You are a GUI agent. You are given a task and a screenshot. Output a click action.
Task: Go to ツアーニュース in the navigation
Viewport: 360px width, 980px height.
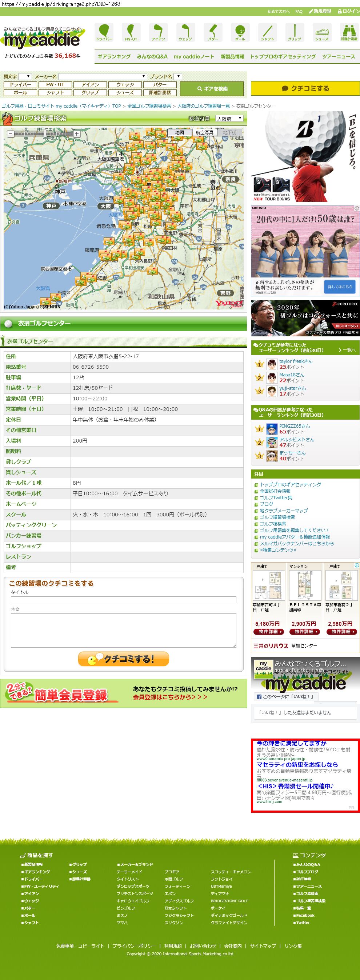338,56
